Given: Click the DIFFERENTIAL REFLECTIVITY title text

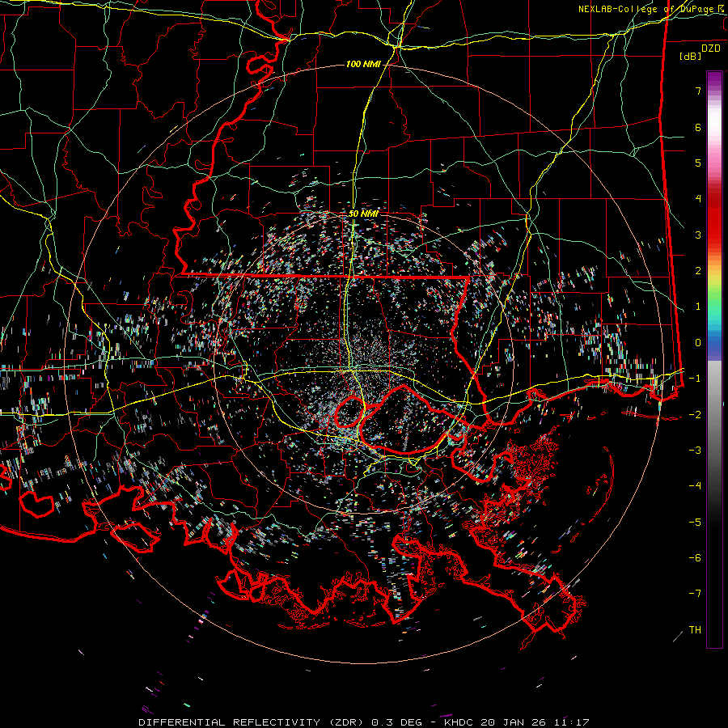Looking at the screenshot, I should click(x=230, y=722).
